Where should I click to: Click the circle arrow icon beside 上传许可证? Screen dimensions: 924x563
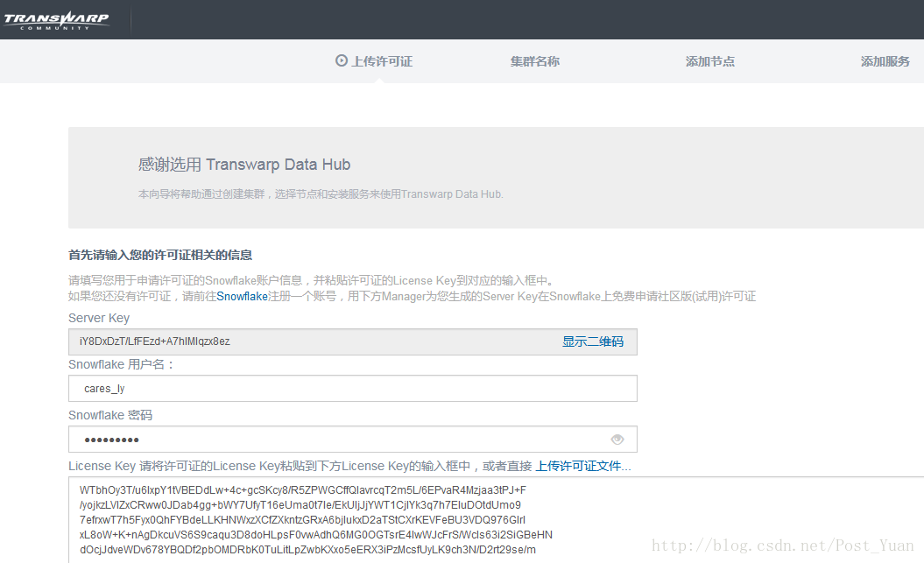click(x=342, y=60)
